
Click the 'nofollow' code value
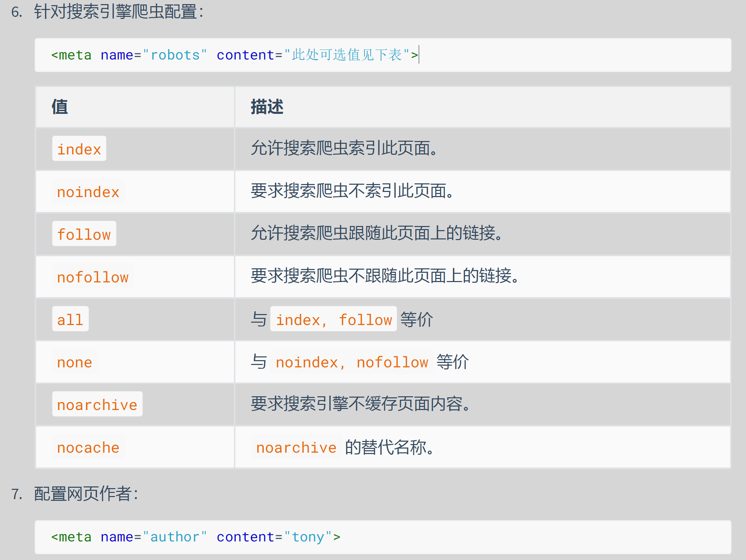(93, 277)
